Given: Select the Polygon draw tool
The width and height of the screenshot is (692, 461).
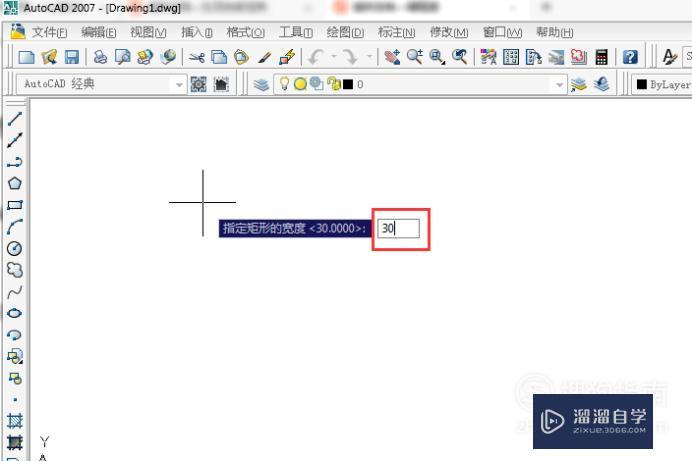Looking at the screenshot, I should click(15, 184).
